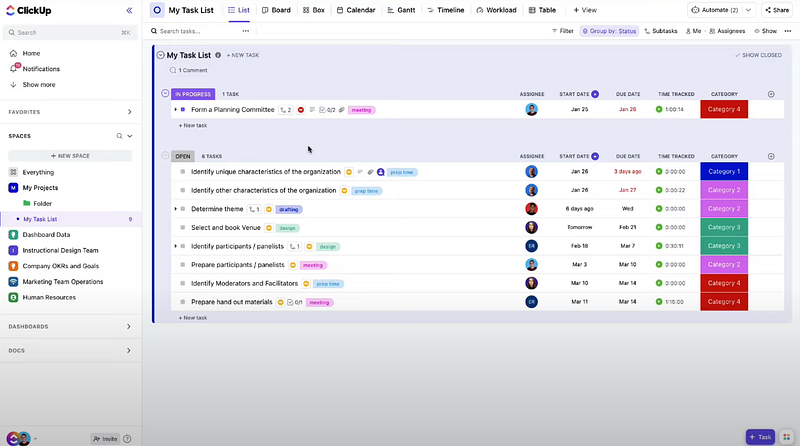
Task: Toggle status box for Select and book Venue
Action: tap(183, 228)
